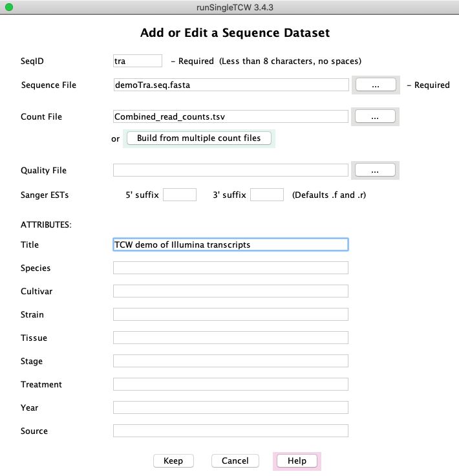Screen dimensions: 459x476
Task: Open the Help page
Action: point(297,460)
